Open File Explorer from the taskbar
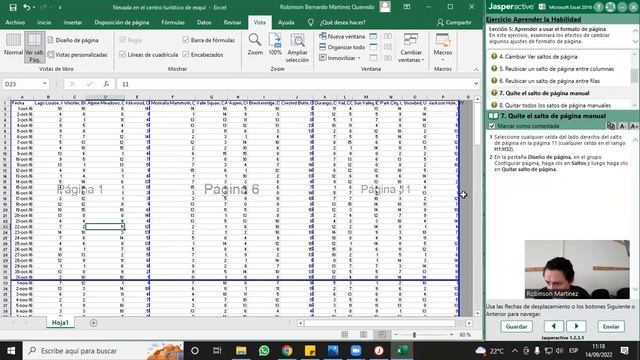Image resolution: width=640 pixels, height=360 pixels. [x=241, y=351]
